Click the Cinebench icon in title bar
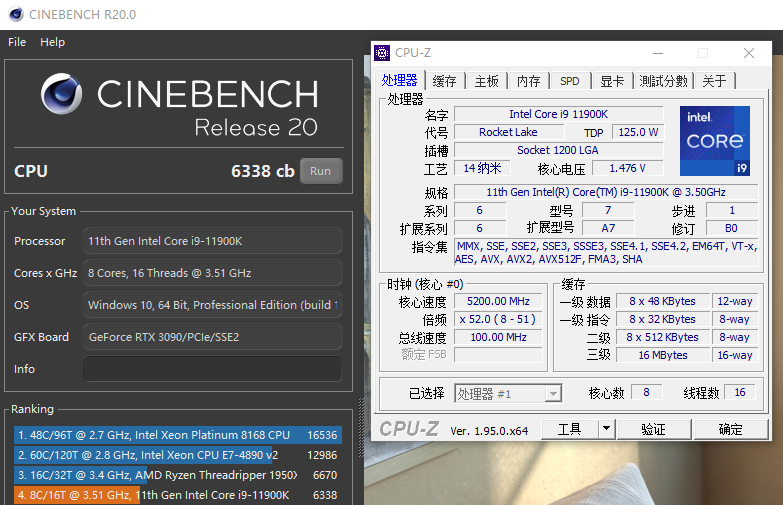The height and width of the screenshot is (505, 783). (x=13, y=14)
